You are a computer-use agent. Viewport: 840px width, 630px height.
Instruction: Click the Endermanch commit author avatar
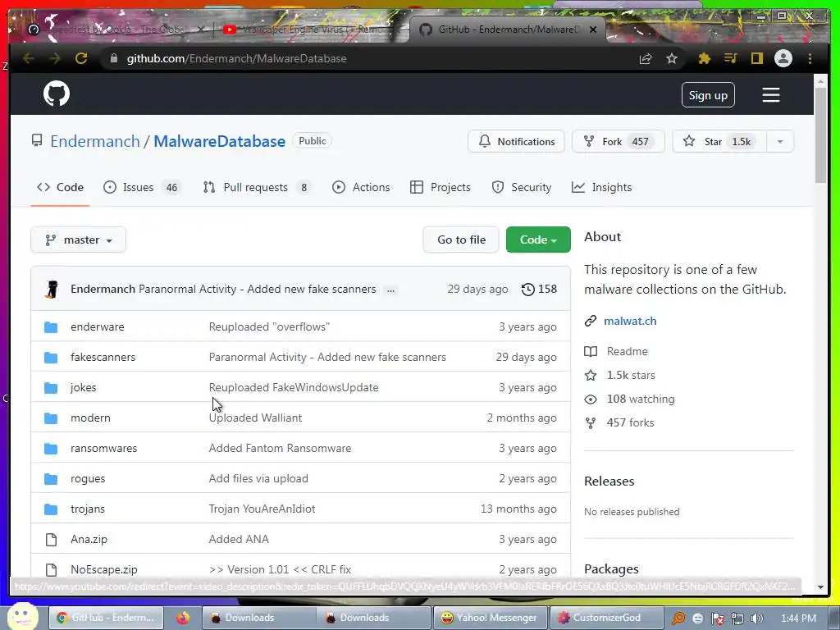coord(52,290)
